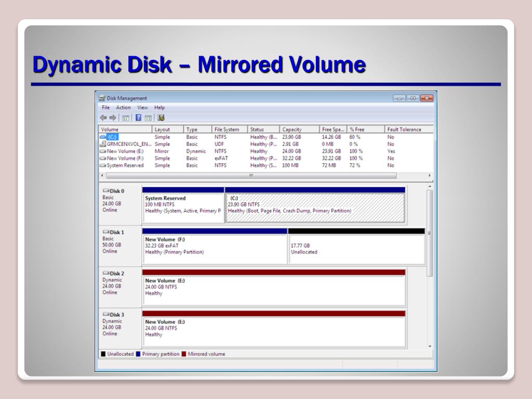This screenshot has width=532, height=399.
Task: Sort by the Fault Tolerance column header
Action: coord(409,129)
